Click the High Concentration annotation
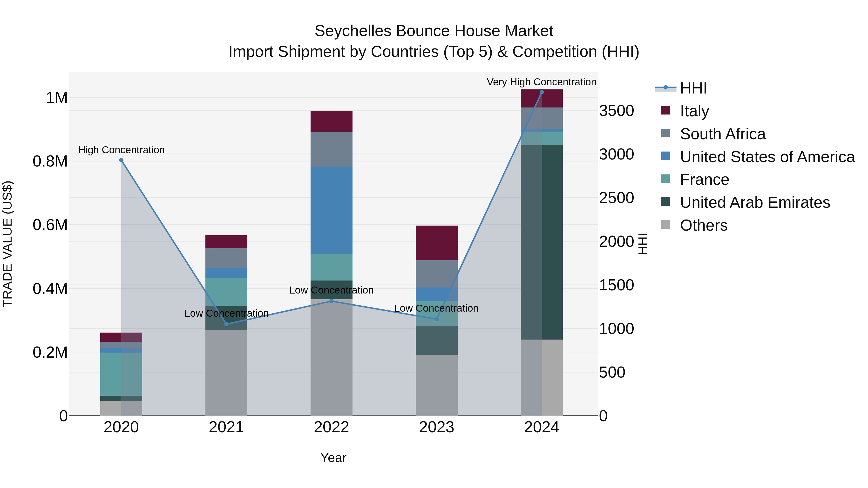Viewport: 868px width, 488px height. click(x=121, y=150)
